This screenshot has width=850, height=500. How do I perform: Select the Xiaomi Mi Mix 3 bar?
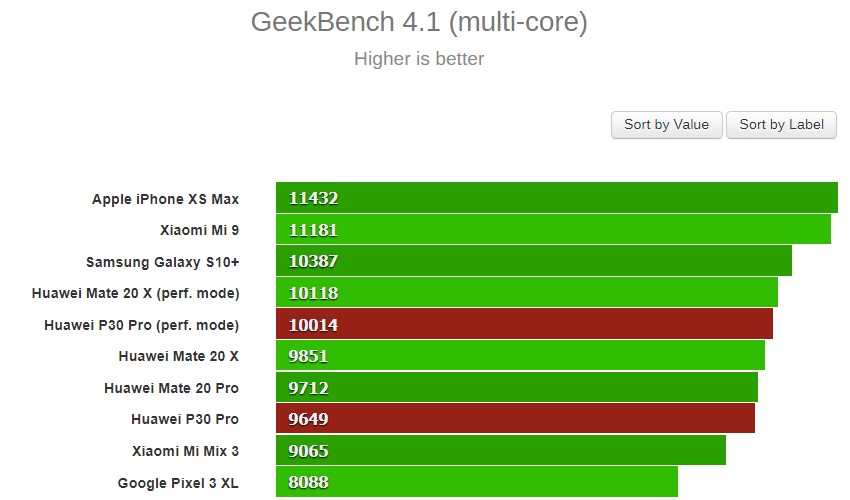click(500, 451)
